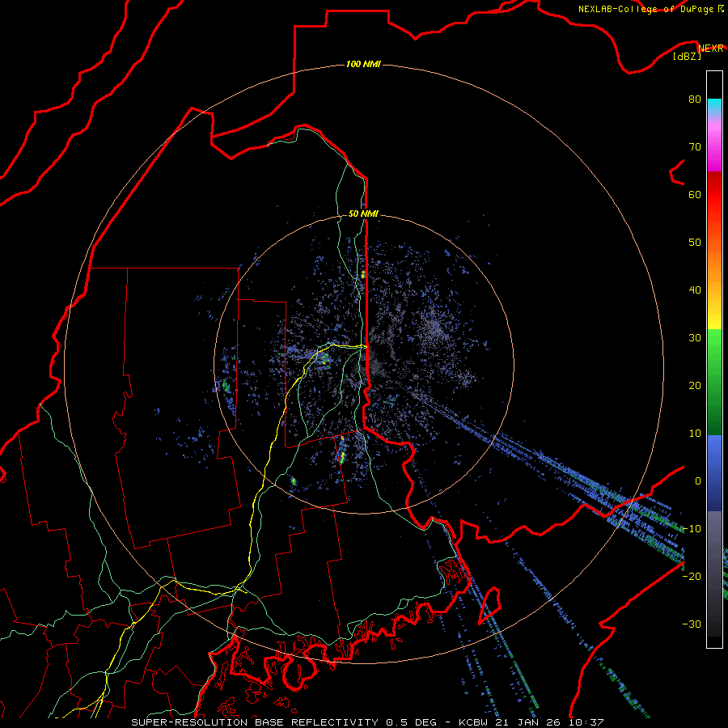Click the 20 value on the dBZ scale
Screen dimensions: 728x728
pyautogui.click(x=695, y=385)
